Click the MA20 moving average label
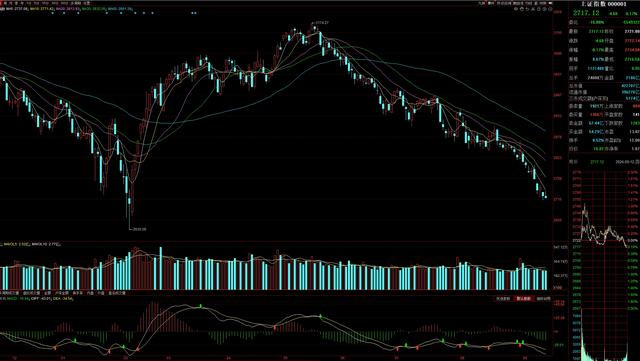 [68, 9]
